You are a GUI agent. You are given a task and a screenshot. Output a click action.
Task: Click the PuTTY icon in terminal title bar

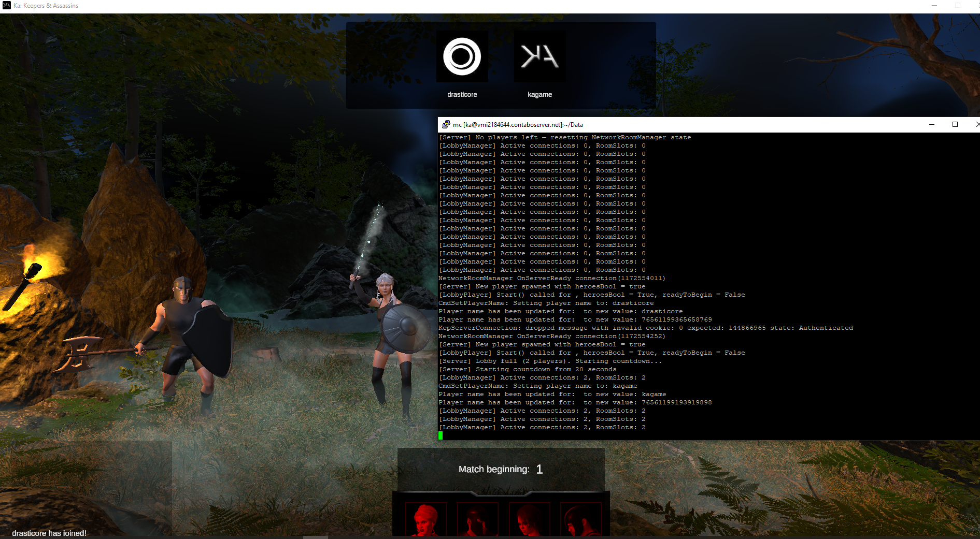[446, 125]
